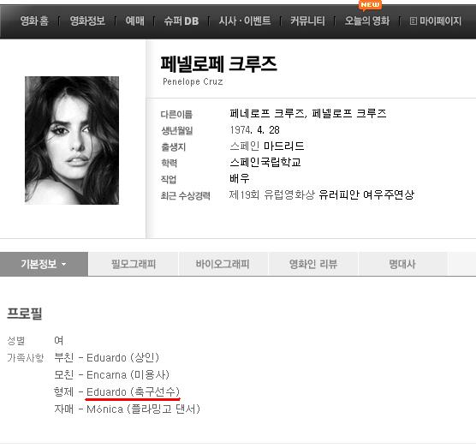
Task: Open the 영화 홈 menu item
Action: pyautogui.click(x=34, y=21)
